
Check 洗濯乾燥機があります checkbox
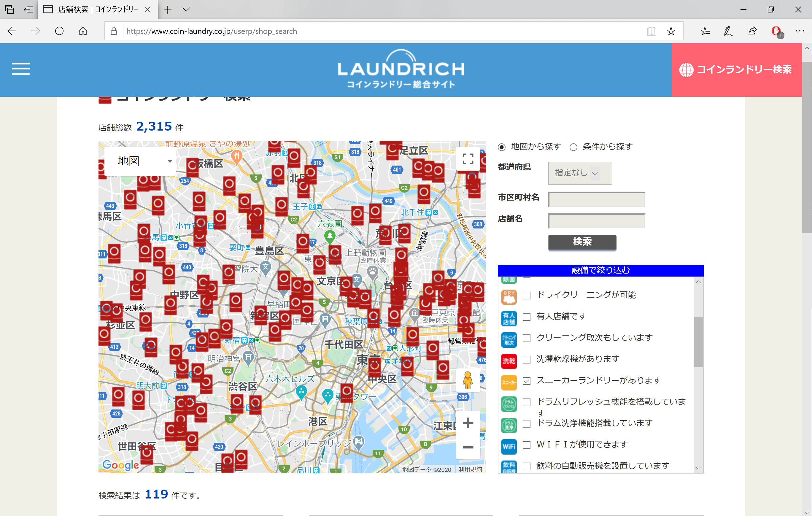coord(526,360)
